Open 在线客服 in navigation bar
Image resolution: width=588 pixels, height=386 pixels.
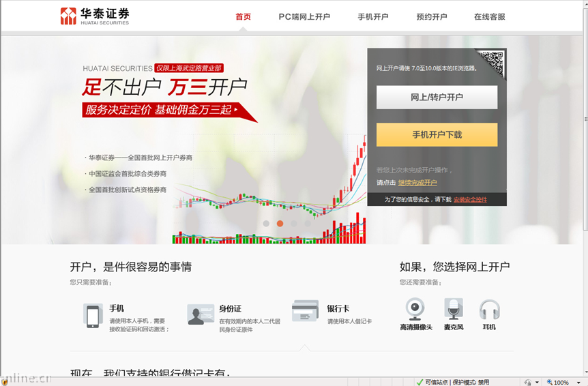[489, 16]
